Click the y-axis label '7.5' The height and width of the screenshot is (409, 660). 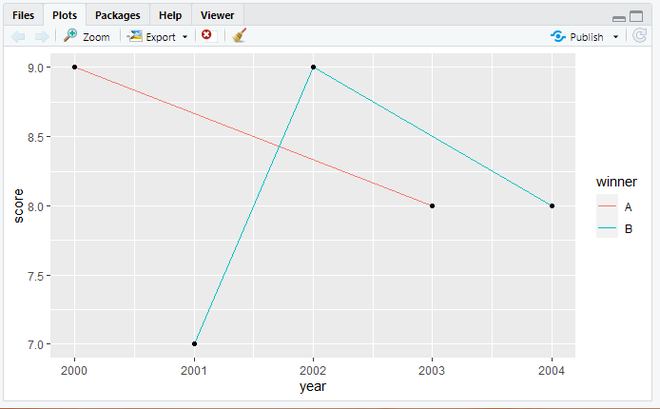pos(36,276)
